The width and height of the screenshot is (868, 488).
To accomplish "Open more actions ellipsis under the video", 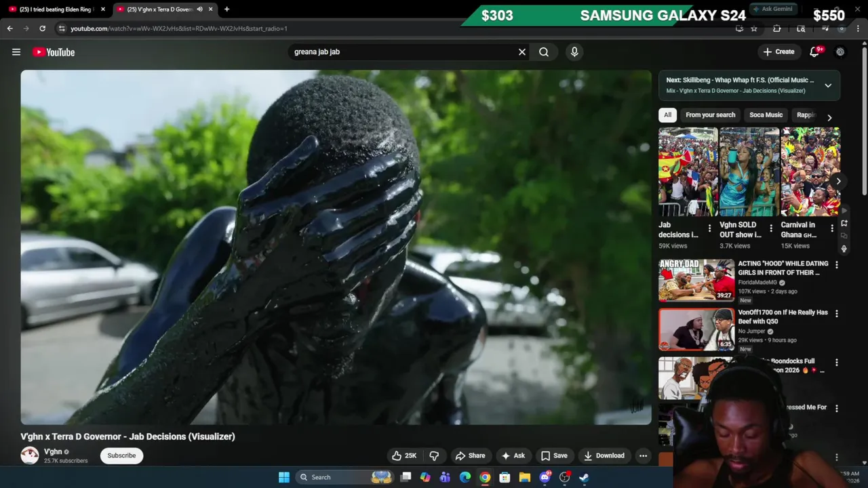I will point(643,455).
